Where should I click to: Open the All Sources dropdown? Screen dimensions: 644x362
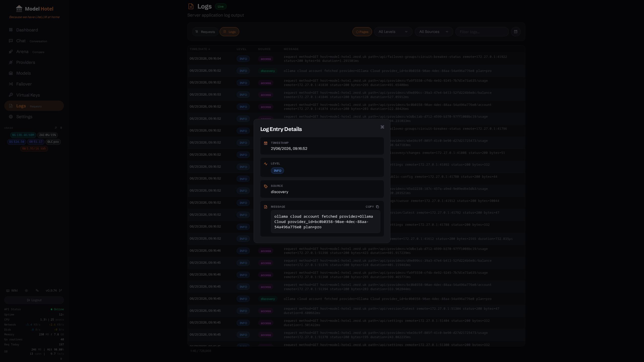tap(434, 32)
